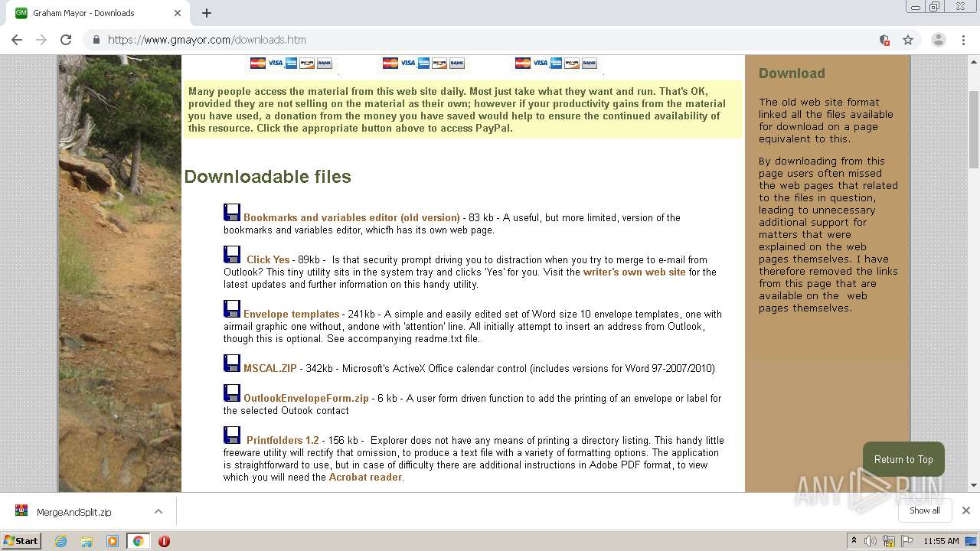Bookmark this page with star icon

point(908,40)
